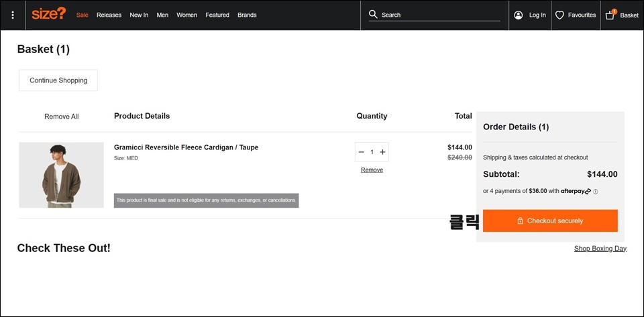
Task: Decrease quantity with minus button
Action: point(362,152)
